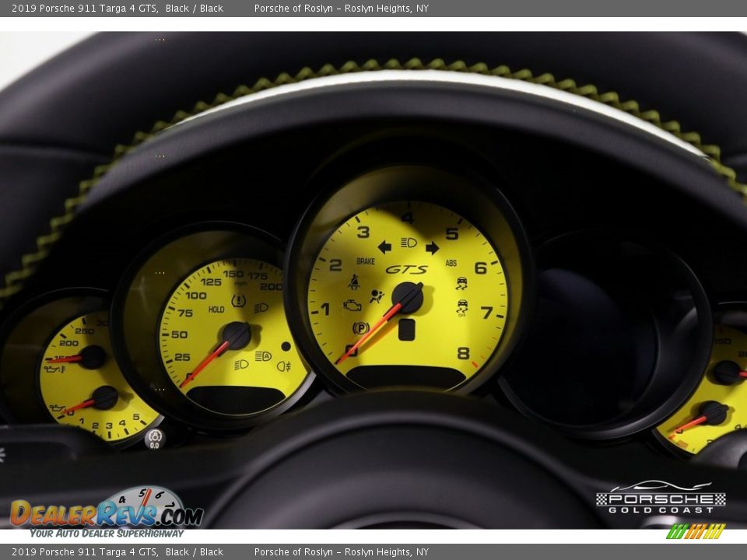Viewport: 747px width, 560px height.
Task: Click the Porsche Gold Coast logo
Action: pyautogui.click(x=661, y=497)
